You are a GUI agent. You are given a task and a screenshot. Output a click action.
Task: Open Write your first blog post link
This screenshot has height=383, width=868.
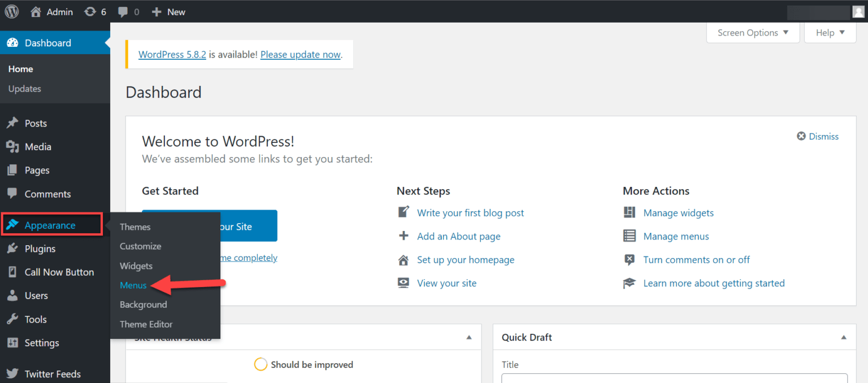pyautogui.click(x=471, y=213)
